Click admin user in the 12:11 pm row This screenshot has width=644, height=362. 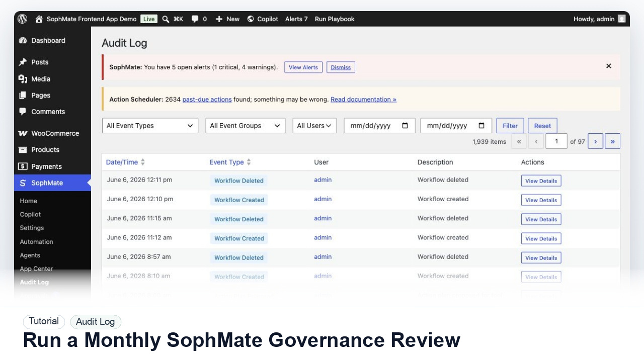(323, 180)
